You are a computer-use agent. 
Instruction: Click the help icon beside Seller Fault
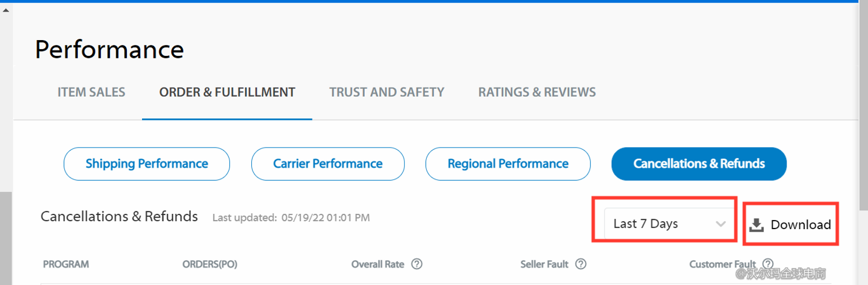tap(581, 264)
